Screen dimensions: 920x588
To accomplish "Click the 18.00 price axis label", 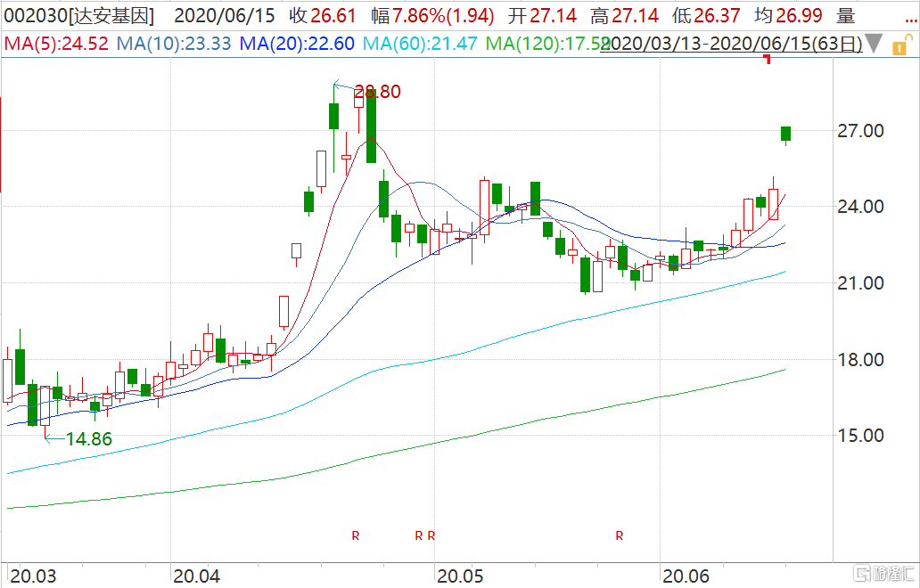I will [x=861, y=359].
